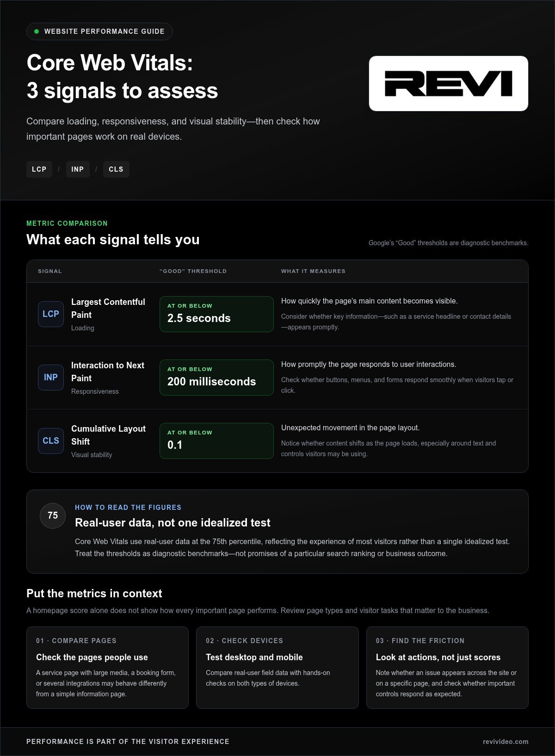Click the 0.1 CLS threshold box
Screen dimensions: 555x756
point(216,441)
